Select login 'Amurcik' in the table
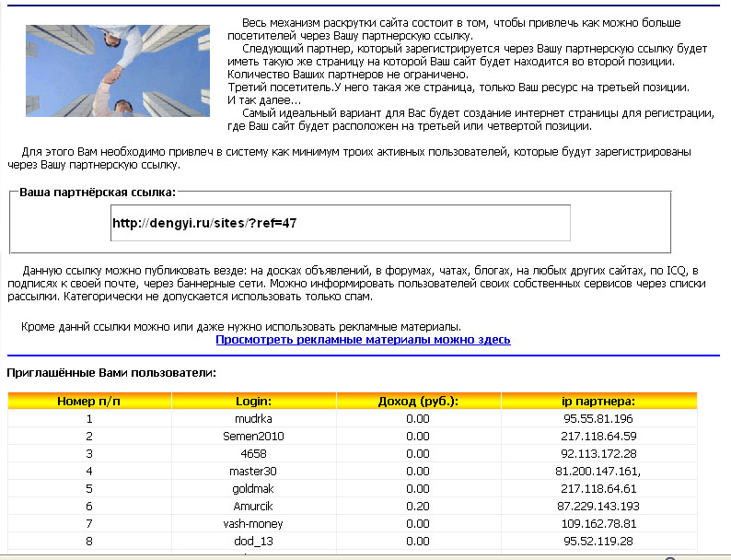Image resolution: width=731 pixels, height=560 pixels. click(x=253, y=507)
